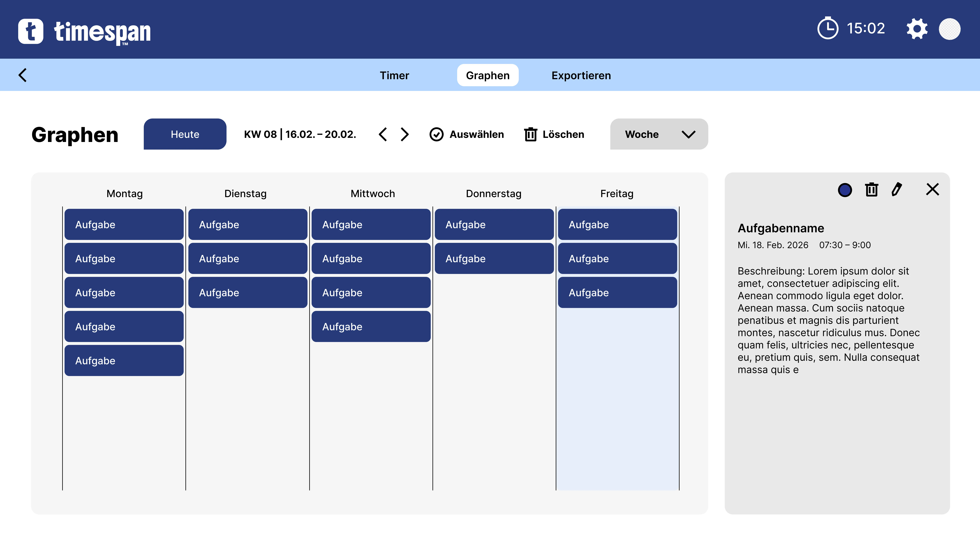Open fifth Aufgabe on Montag
The width and height of the screenshot is (980, 552).
124,360
